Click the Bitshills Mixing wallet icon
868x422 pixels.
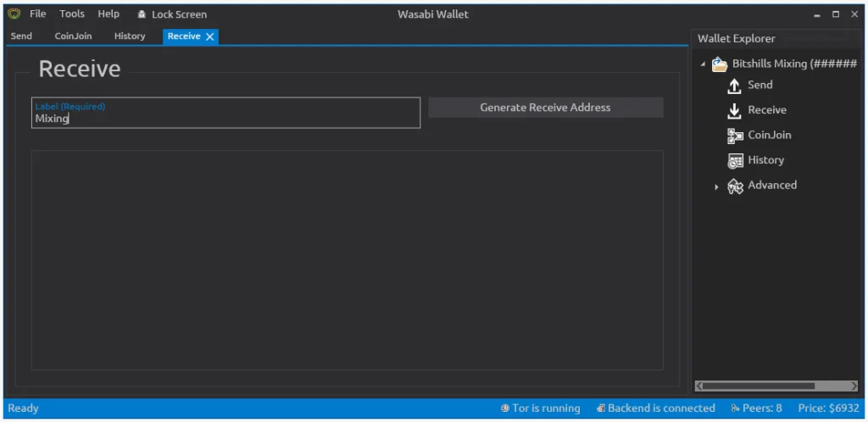tap(720, 65)
